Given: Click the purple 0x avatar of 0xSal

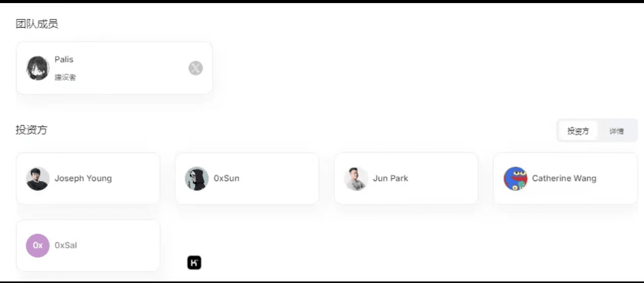Looking at the screenshot, I should tap(38, 246).
